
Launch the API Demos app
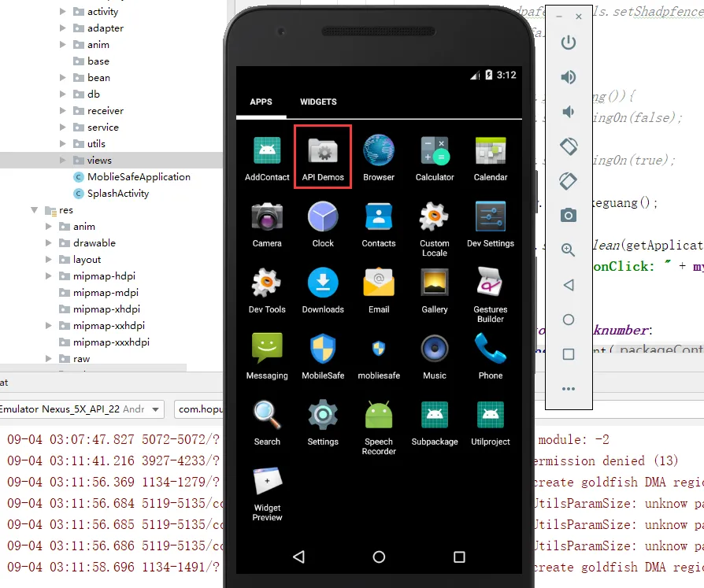[323, 157]
